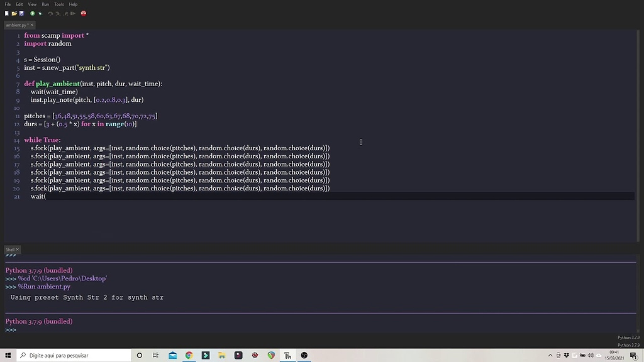644x362 pixels.
Task: Click the s.fork call on line 20
Action: click(180, 189)
